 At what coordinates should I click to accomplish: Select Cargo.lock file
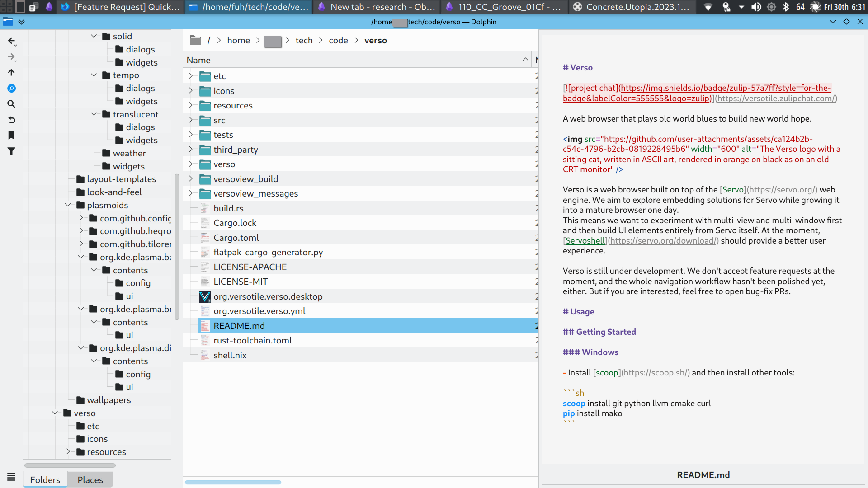pos(235,223)
